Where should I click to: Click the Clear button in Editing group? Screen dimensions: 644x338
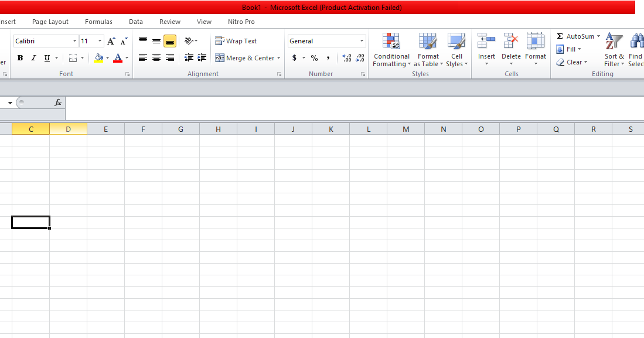pyautogui.click(x=573, y=62)
